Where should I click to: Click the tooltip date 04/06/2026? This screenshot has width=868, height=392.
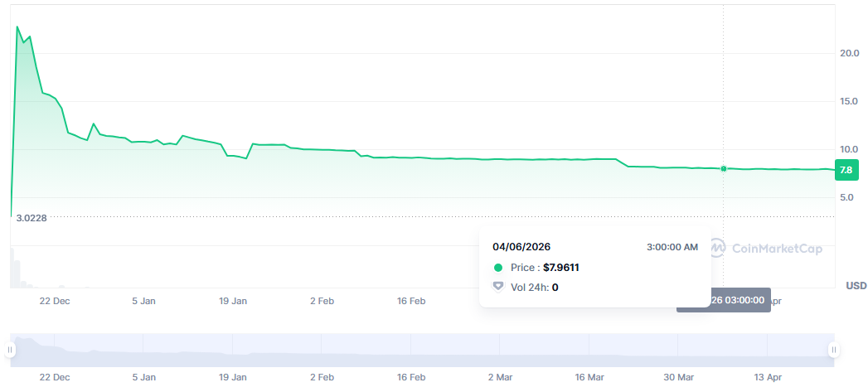point(521,247)
